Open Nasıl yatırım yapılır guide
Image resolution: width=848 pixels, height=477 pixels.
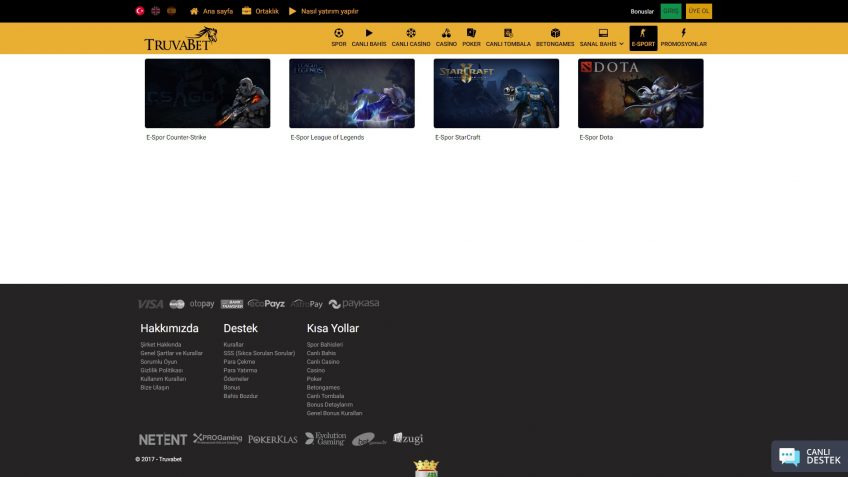tap(323, 11)
